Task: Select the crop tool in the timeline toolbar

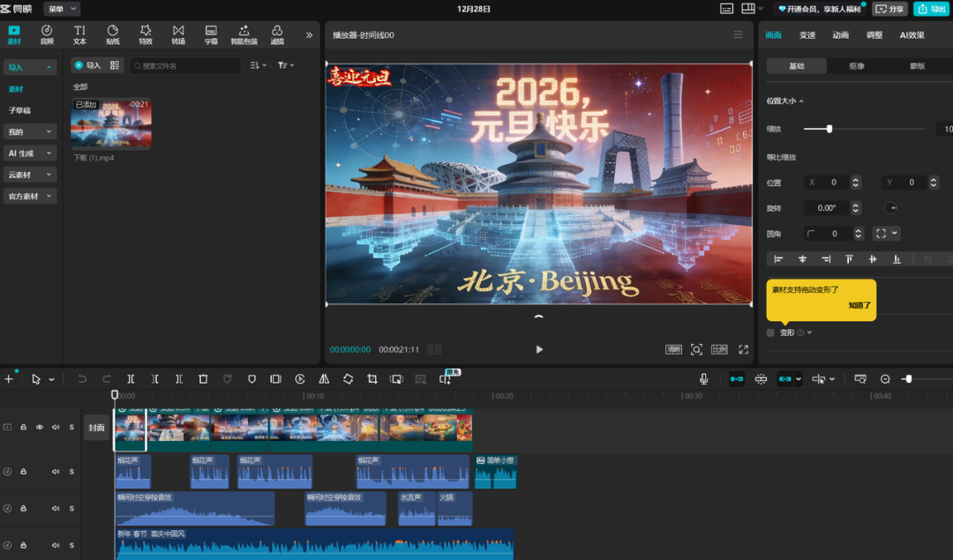Action: pos(371,378)
